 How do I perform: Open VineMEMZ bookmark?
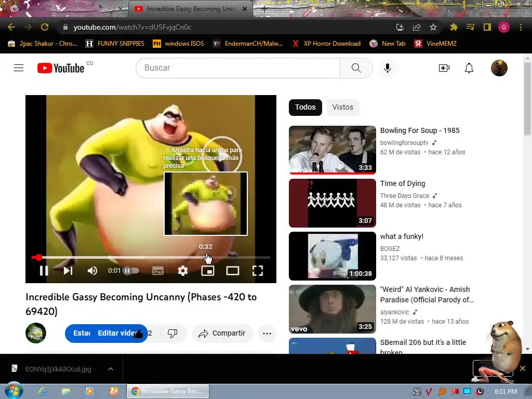[436, 44]
